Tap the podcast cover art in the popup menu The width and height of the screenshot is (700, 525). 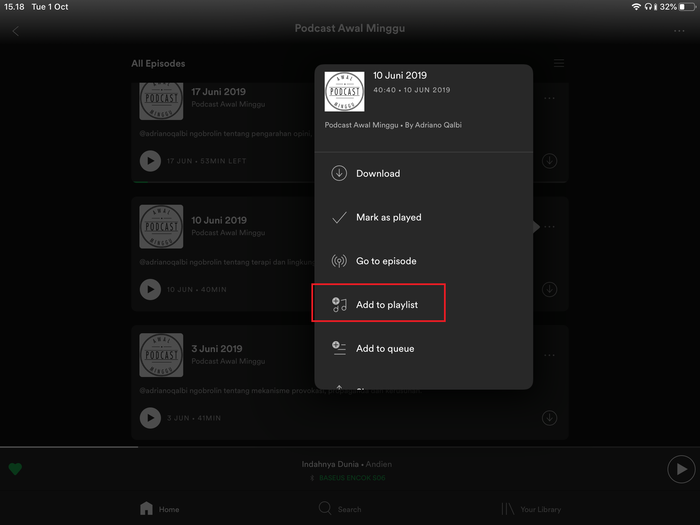[x=344, y=92]
